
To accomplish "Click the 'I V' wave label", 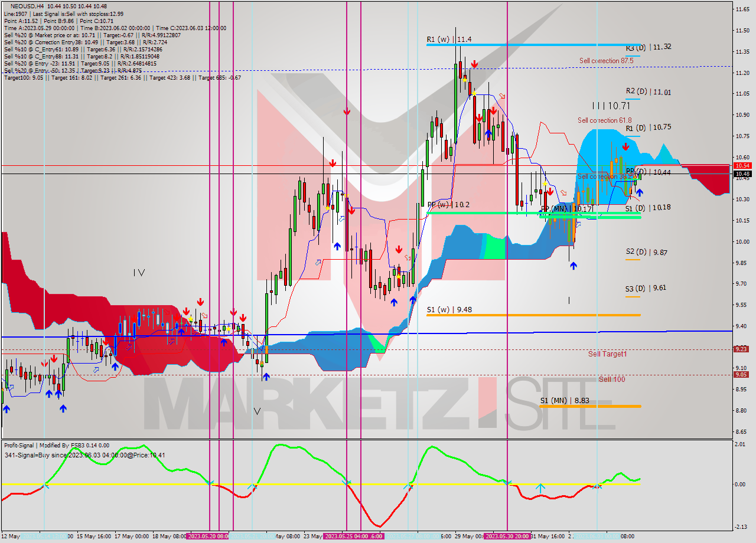I will point(139,273).
